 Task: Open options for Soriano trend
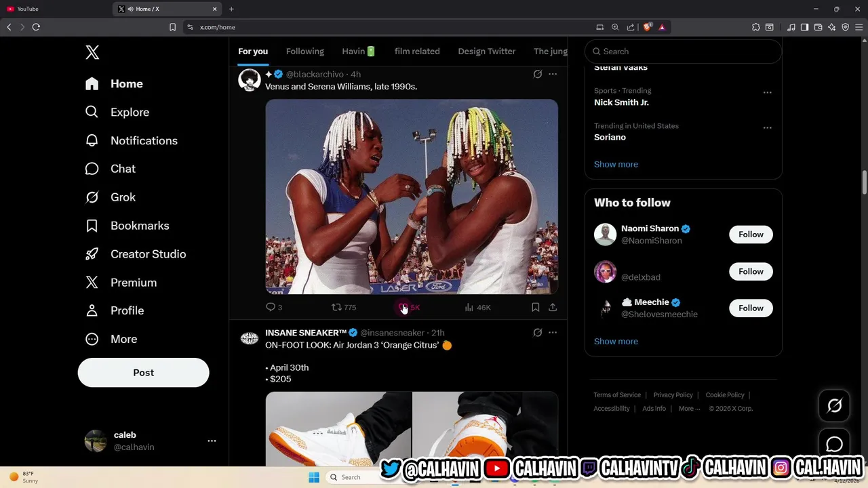point(767,128)
